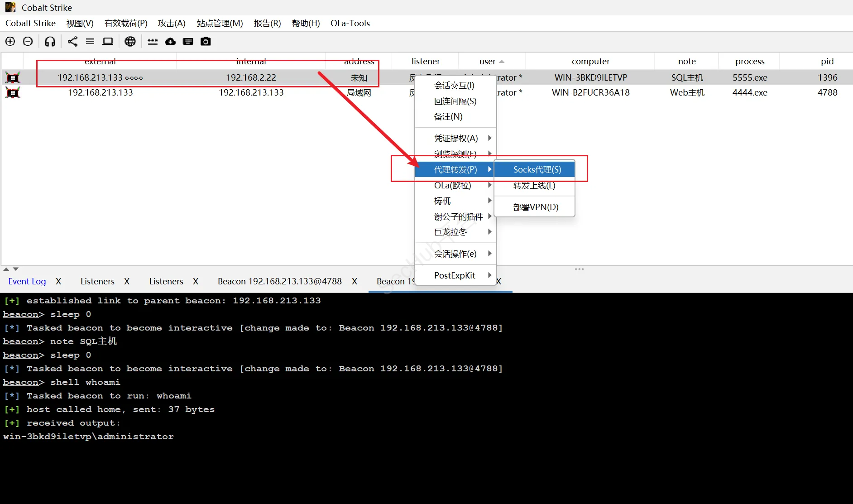Open the 帮助(H) menu

pos(306,23)
